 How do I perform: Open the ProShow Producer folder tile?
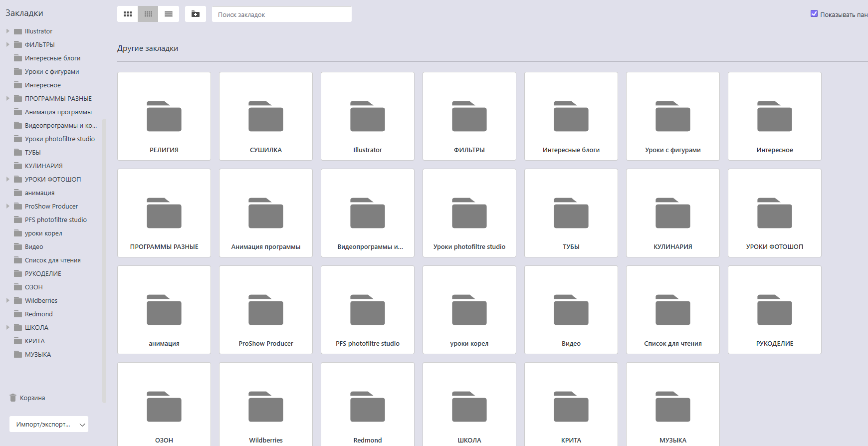266,310
